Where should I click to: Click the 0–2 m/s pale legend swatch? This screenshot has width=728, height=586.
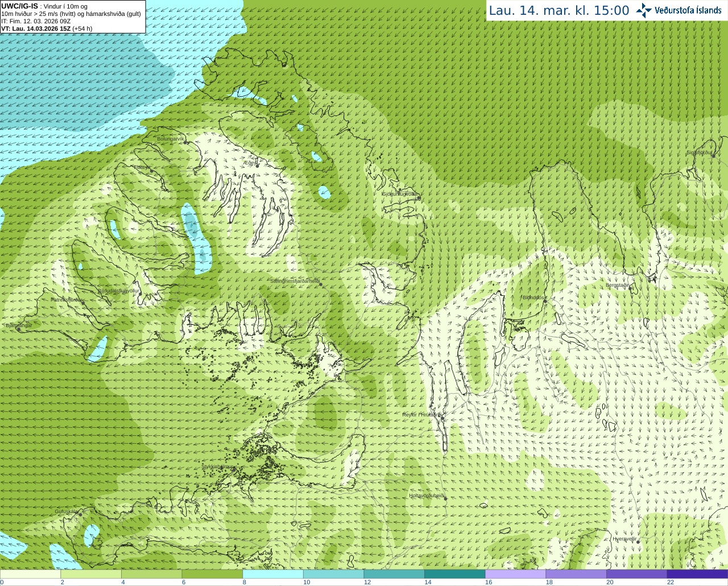30,574
